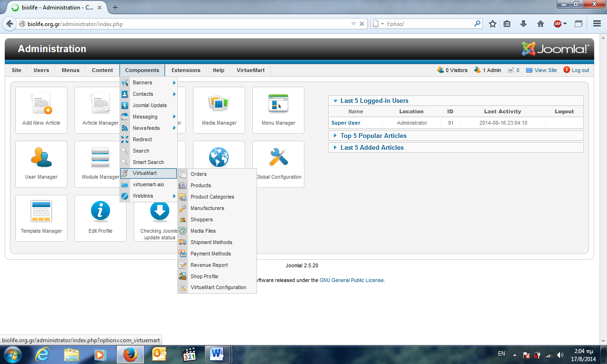Screen dimensions: 607x364
Task: Click the Orders icon in VirtueMart submenu
Action: tap(183, 174)
